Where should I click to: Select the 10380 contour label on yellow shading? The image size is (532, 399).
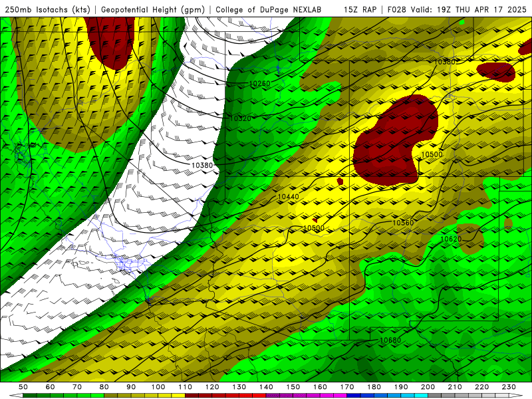(x=444, y=61)
